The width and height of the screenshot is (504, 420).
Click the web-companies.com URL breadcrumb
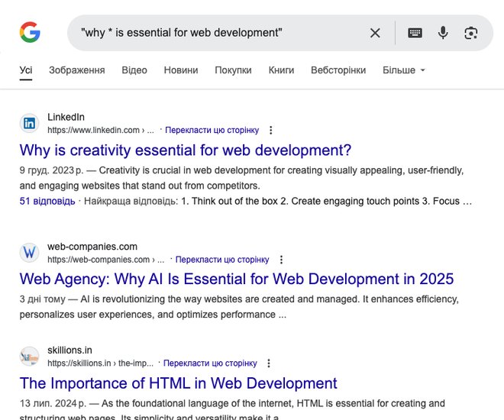click(x=105, y=260)
